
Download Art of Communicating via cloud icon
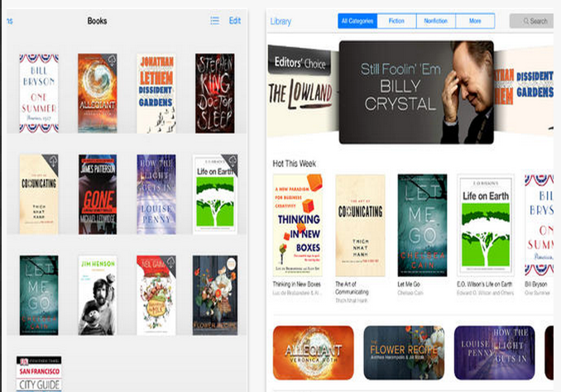53,161
